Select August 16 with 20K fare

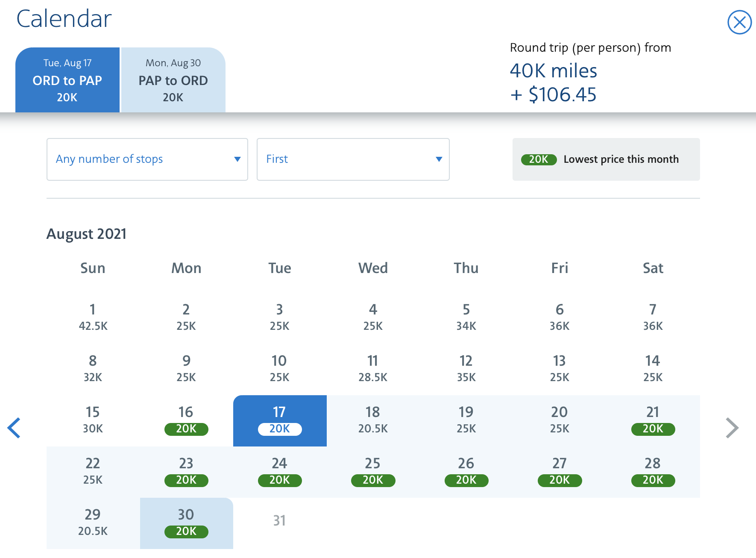coord(186,420)
